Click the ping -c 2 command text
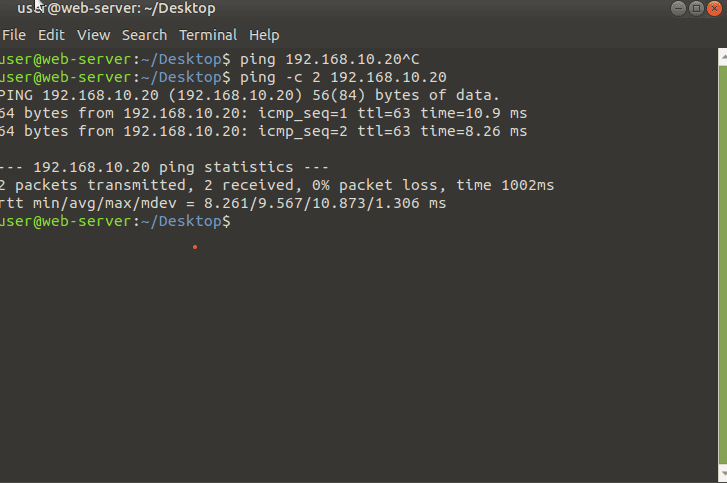Image resolution: width=727 pixels, height=483 pixels. tap(343, 77)
